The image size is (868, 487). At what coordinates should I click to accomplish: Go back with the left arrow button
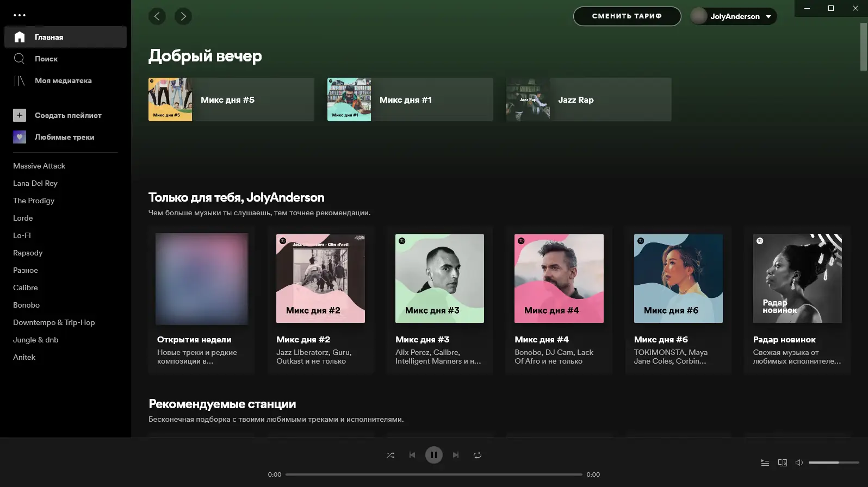tap(157, 16)
